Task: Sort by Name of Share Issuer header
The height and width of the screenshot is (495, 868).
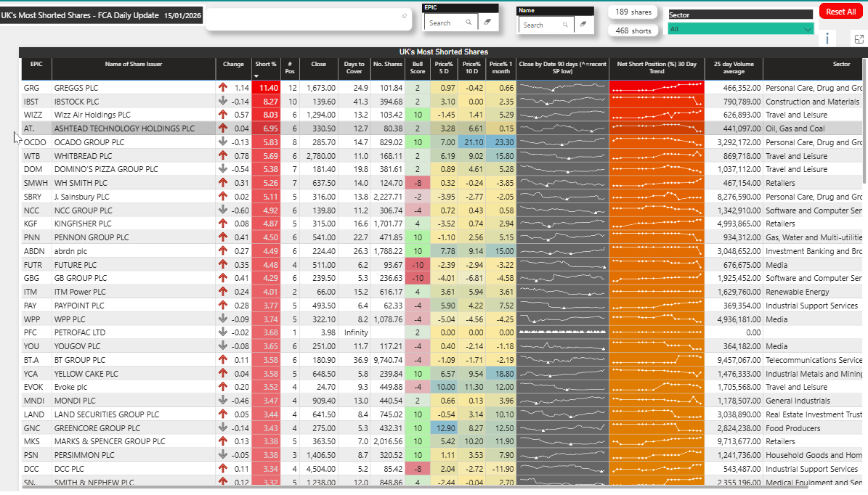Action: (x=134, y=67)
